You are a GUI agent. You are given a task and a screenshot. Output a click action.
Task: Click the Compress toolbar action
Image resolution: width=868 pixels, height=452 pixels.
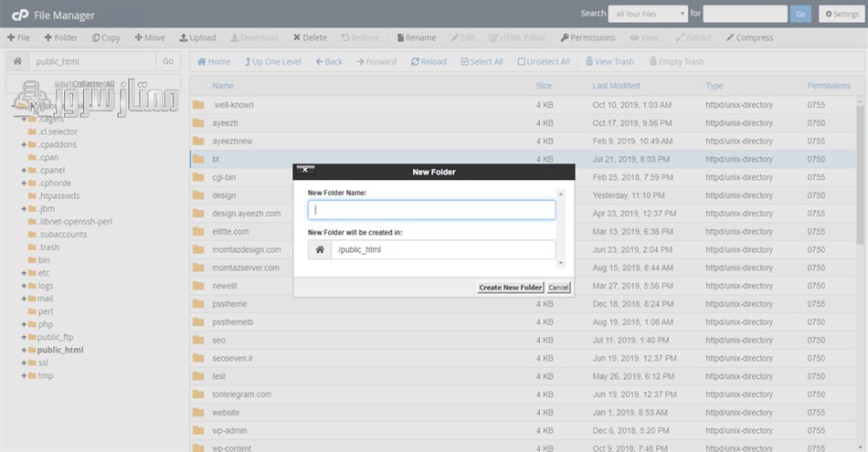[x=749, y=37]
